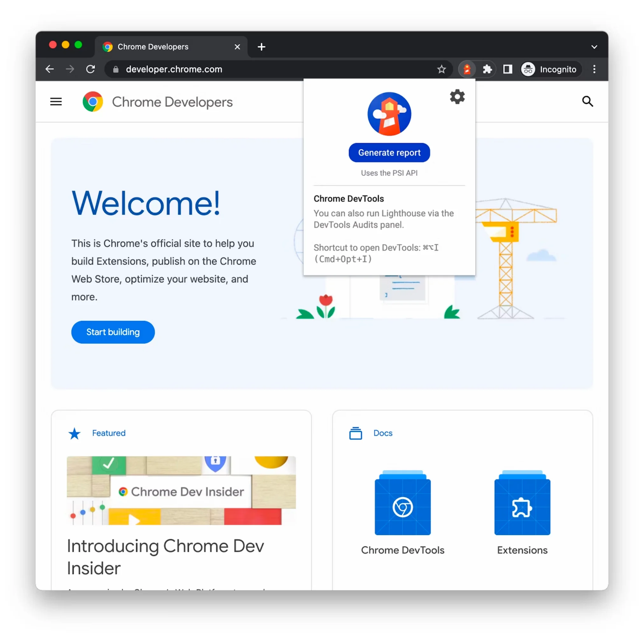
Task: Click the Docs stack icon
Action: pyautogui.click(x=355, y=433)
